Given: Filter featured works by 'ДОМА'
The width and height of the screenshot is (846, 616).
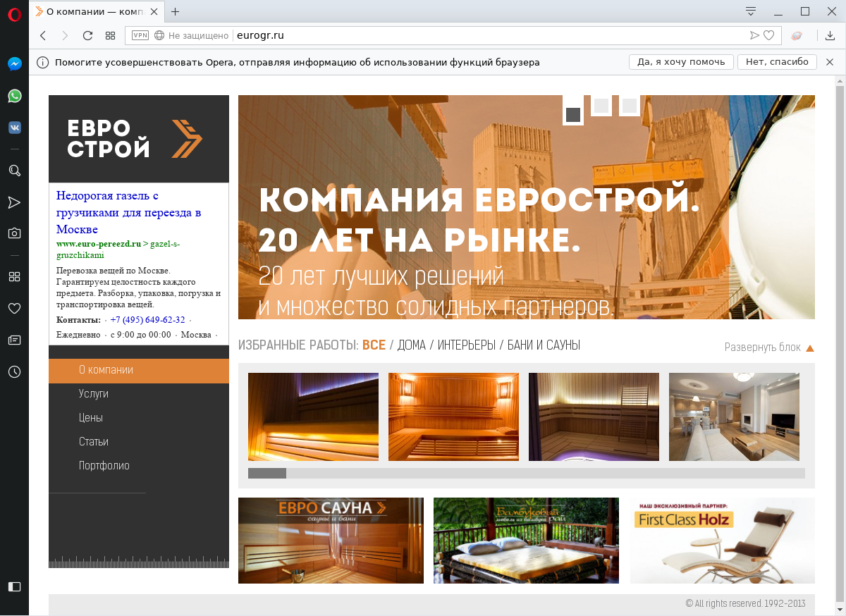Looking at the screenshot, I should coord(412,345).
